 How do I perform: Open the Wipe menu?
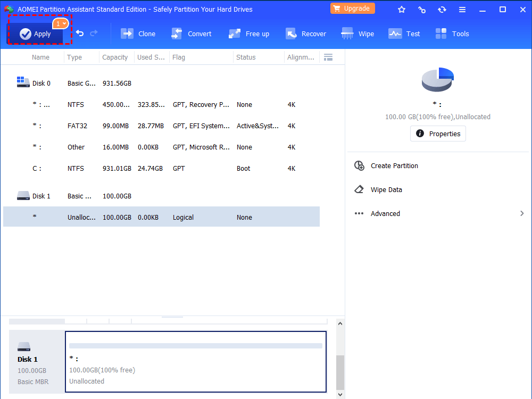(x=358, y=34)
